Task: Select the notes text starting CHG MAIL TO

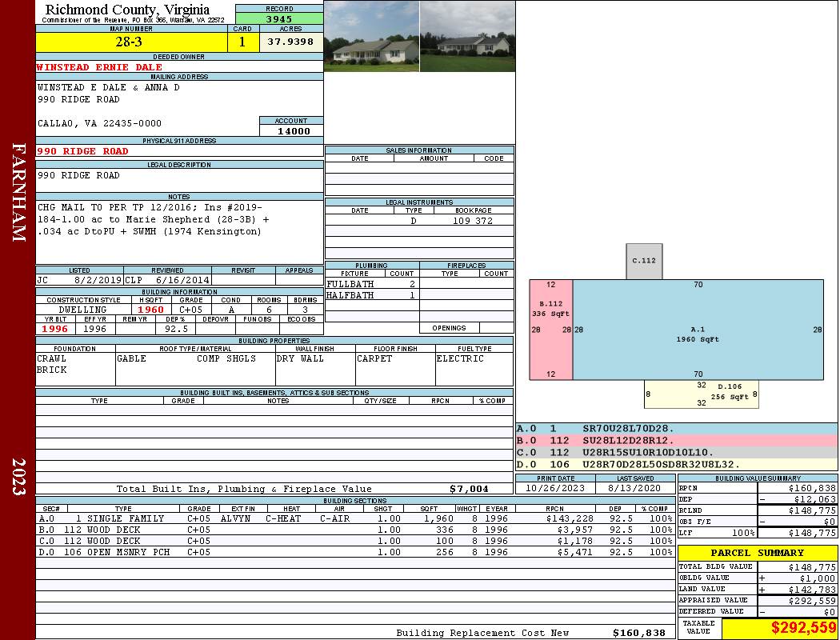Action: click(154, 219)
